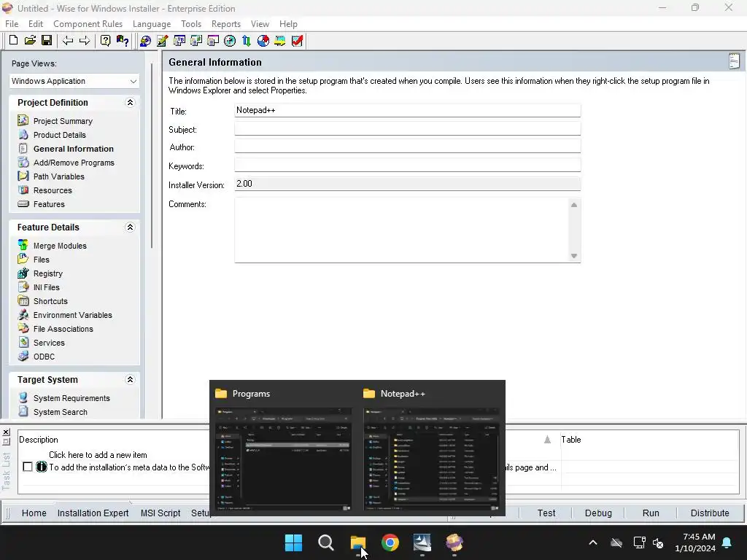Go forward with the right arrow toolbar icon

coord(85,41)
